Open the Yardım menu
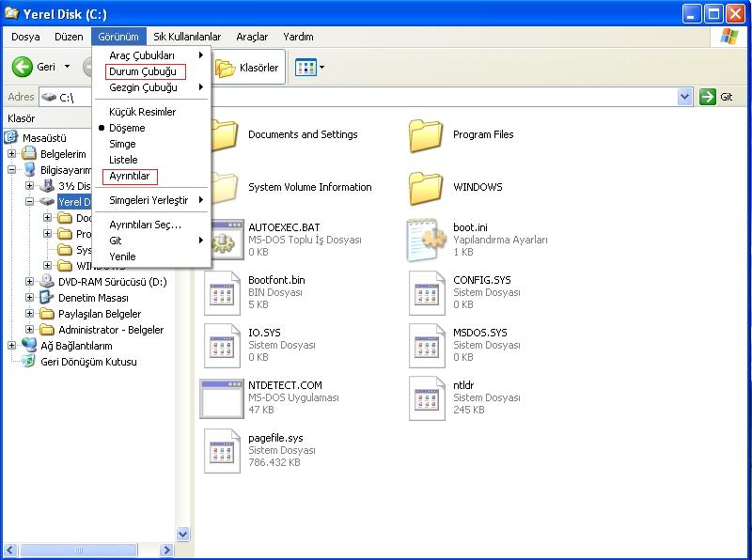This screenshot has height=560, width=752. 298,37
